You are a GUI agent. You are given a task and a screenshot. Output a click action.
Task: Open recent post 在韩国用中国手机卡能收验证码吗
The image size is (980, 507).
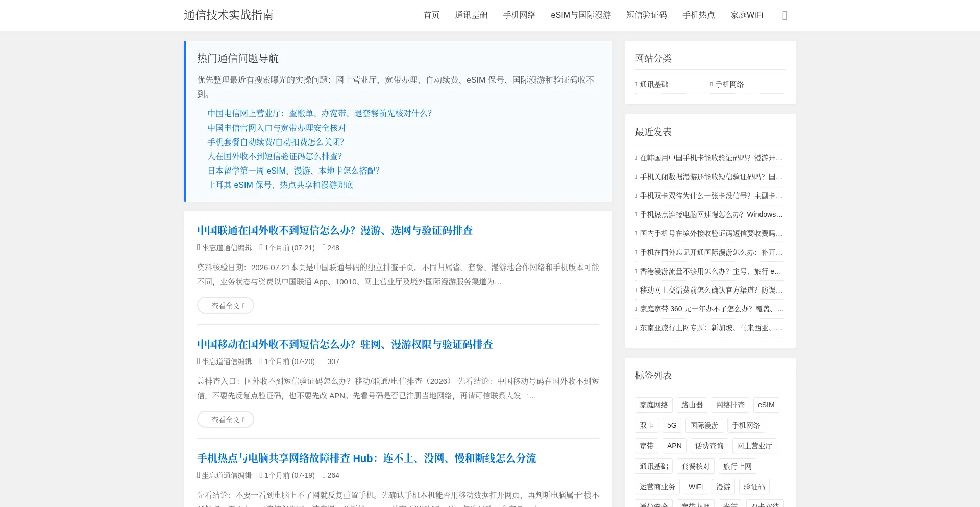(710, 158)
